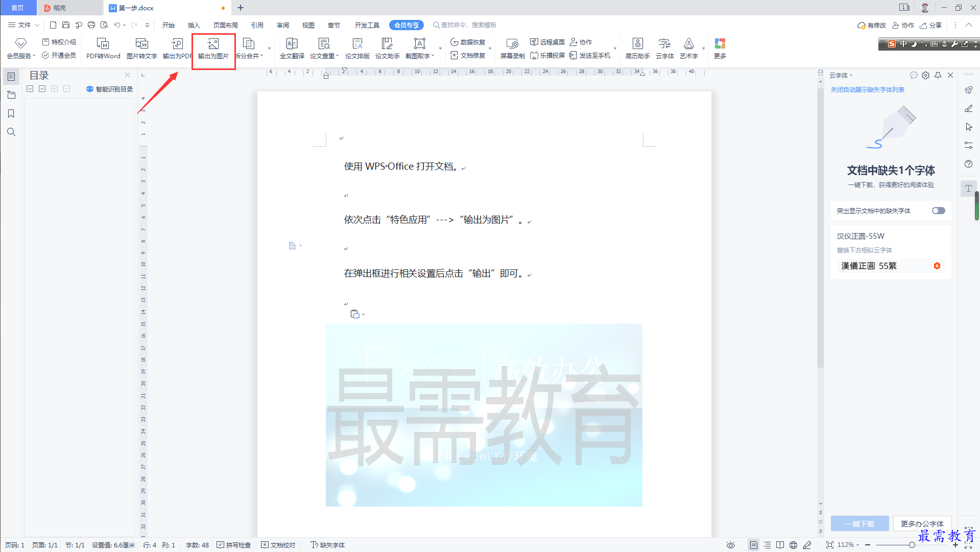The width and height of the screenshot is (980, 552).
Task: Click the PDF转Word converter icon
Action: click(103, 49)
